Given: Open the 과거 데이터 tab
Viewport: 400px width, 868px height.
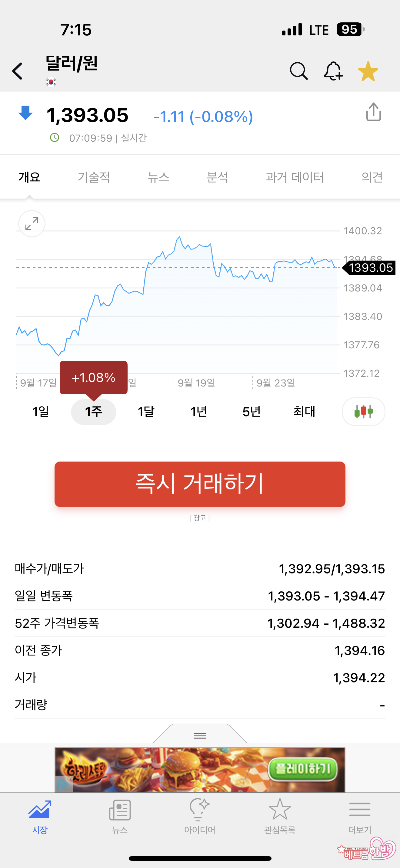Looking at the screenshot, I should [x=295, y=177].
